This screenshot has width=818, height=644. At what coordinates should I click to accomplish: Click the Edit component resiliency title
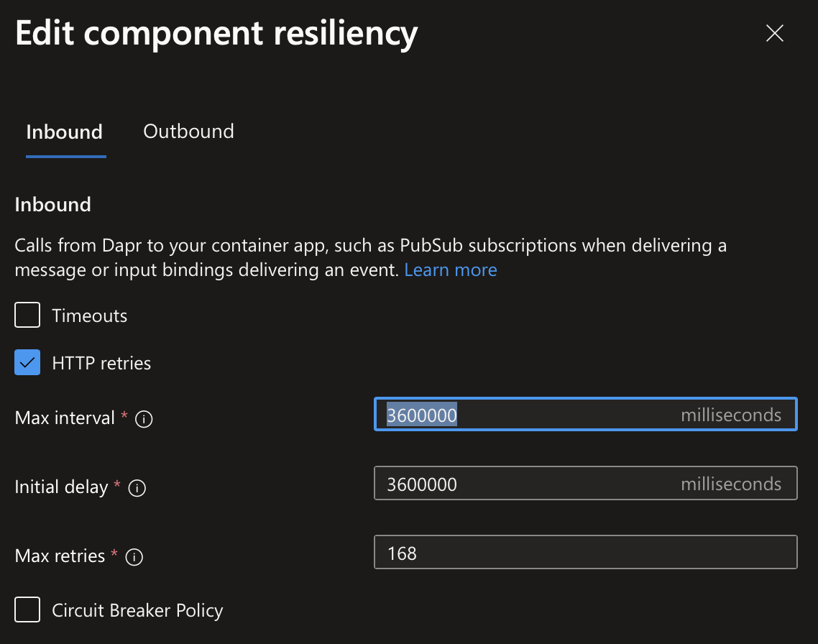tap(216, 33)
